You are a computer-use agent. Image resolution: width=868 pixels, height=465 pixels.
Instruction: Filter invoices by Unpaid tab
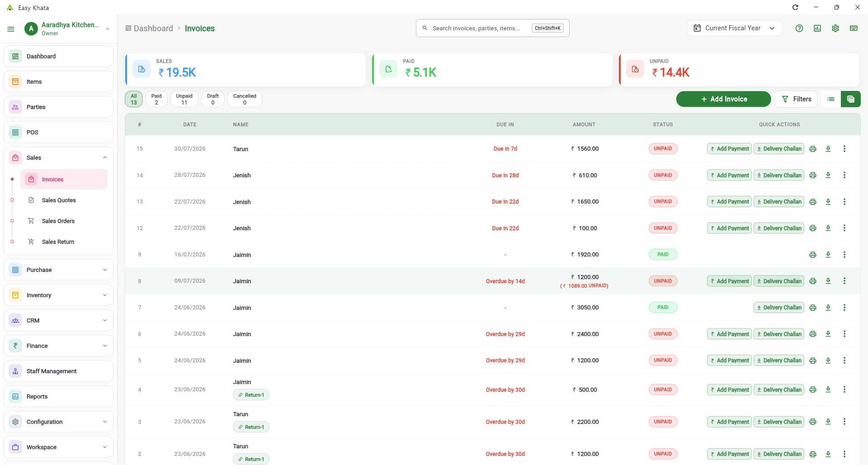tap(184, 99)
